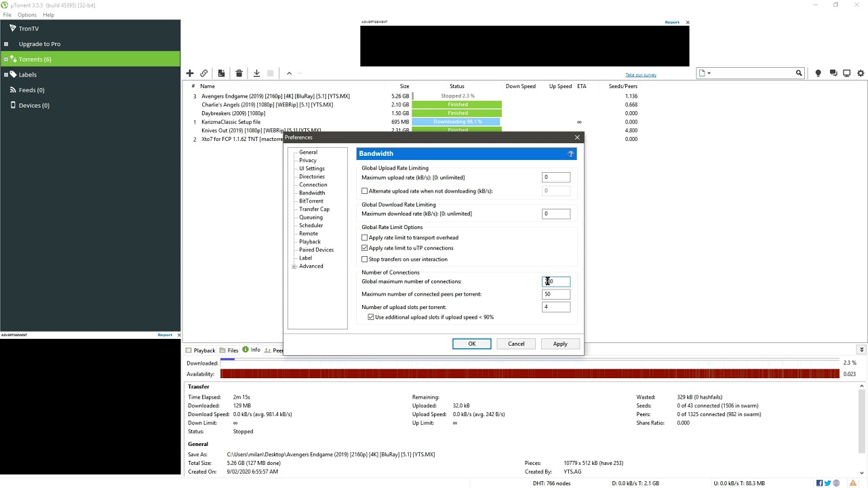Toggle Use additional upload slots checkbox
Image resolution: width=868 pixels, height=488 pixels.
(371, 317)
